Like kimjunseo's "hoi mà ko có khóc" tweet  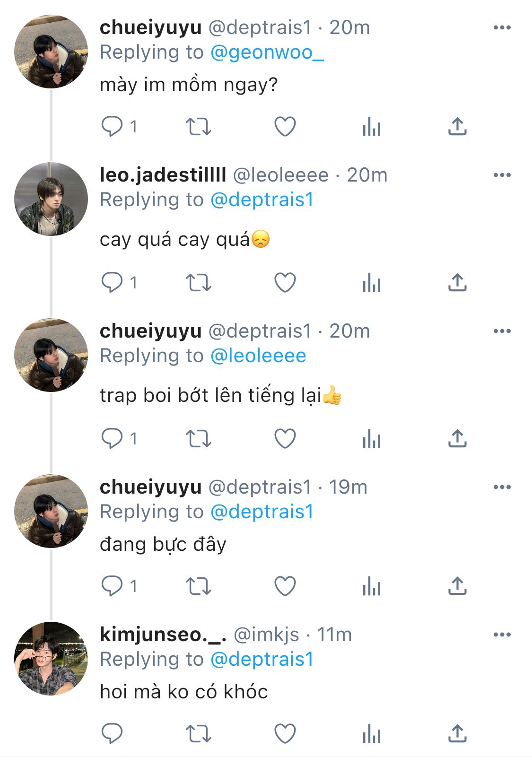(285, 734)
